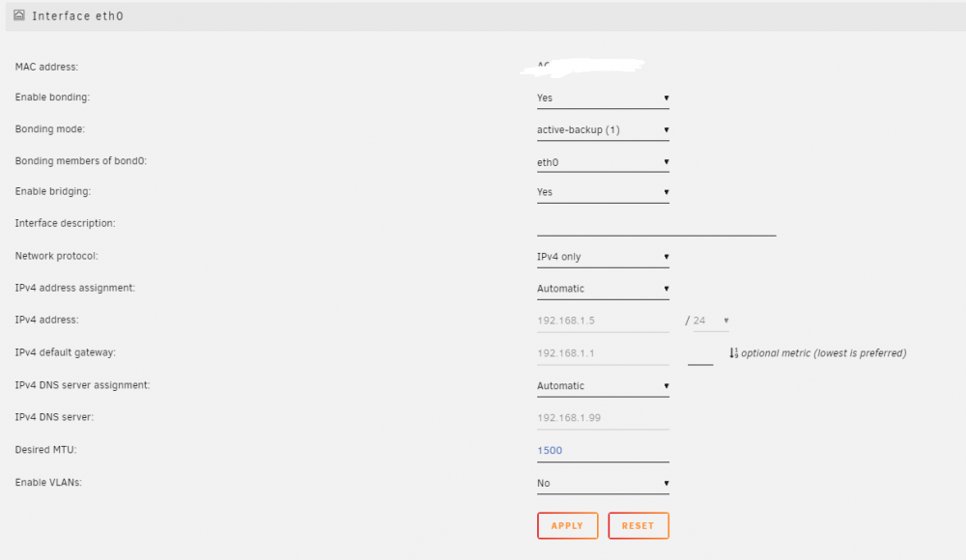Click the Interface description label
Screen dimensions: 966x560
click(x=66, y=224)
